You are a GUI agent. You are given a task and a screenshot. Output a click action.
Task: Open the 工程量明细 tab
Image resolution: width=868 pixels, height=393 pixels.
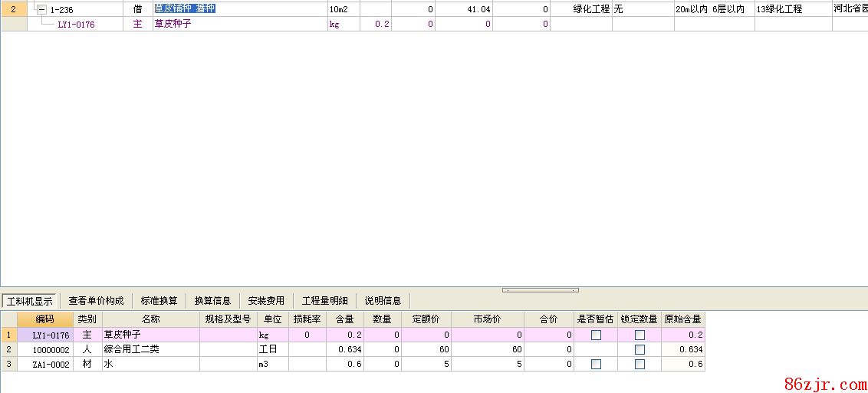tap(324, 301)
